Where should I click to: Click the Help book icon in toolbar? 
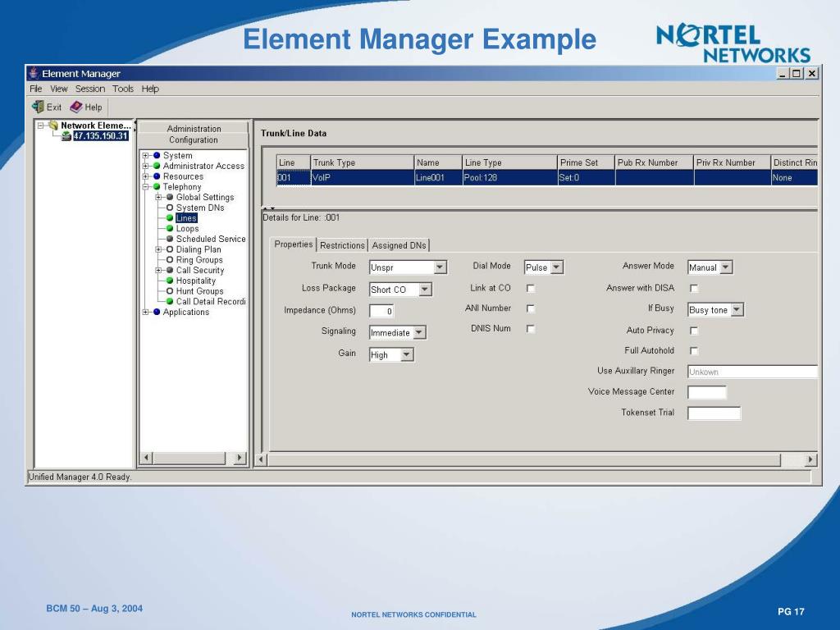coord(76,107)
